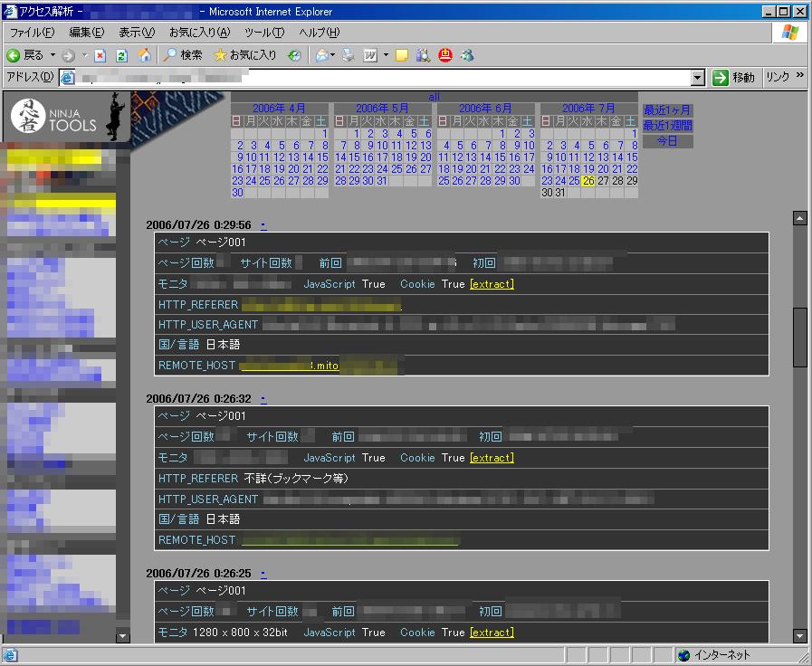This screenshot has height=666, width=812.
Task: Click the アドレス(D) label
Action: [x=30, y=77]
